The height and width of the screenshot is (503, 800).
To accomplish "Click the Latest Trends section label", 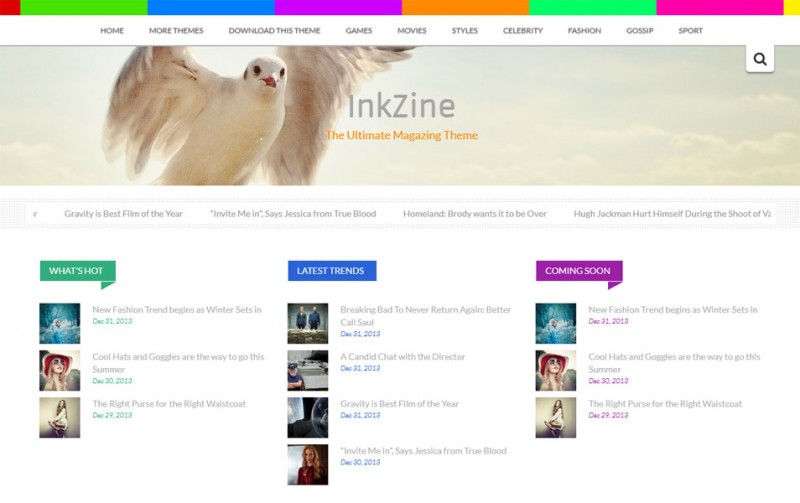I will [331, 271].
